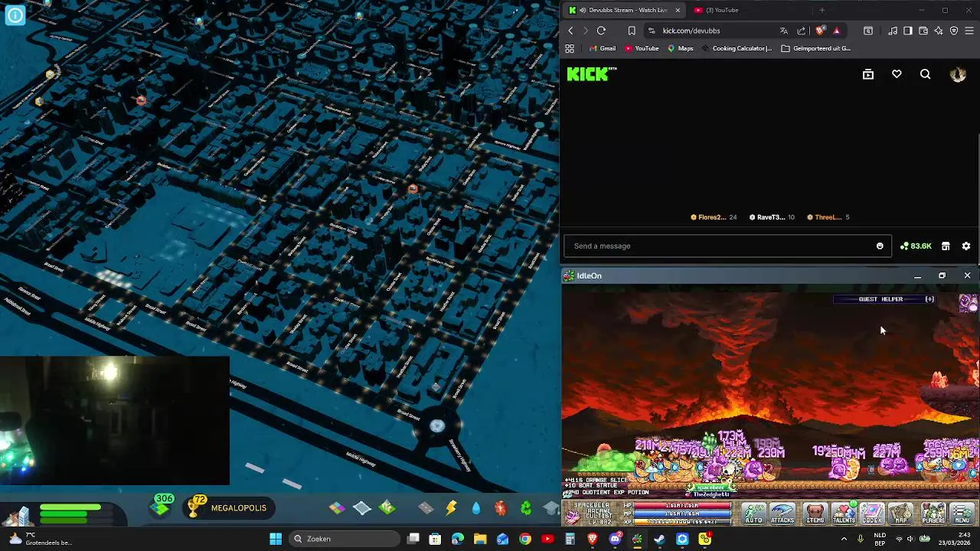
Task: Click the IdleOn HP bar
Action: click(x=681, y=506)
